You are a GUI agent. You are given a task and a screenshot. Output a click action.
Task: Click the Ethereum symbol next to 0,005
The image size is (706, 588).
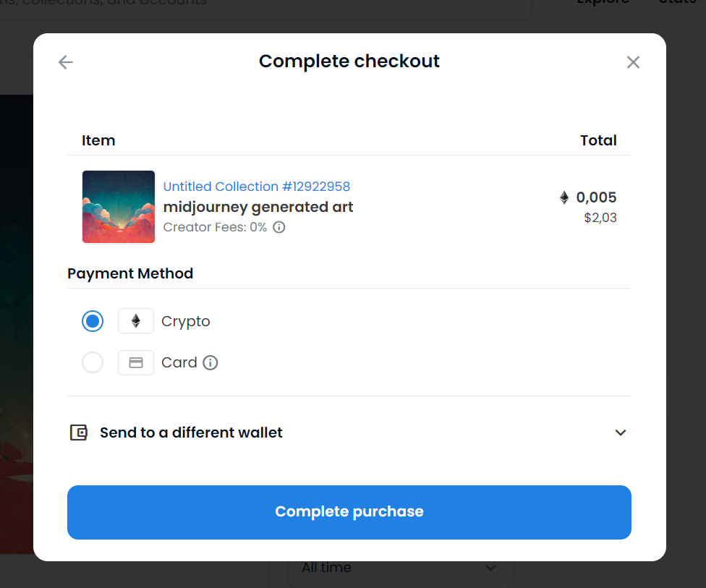564,197
